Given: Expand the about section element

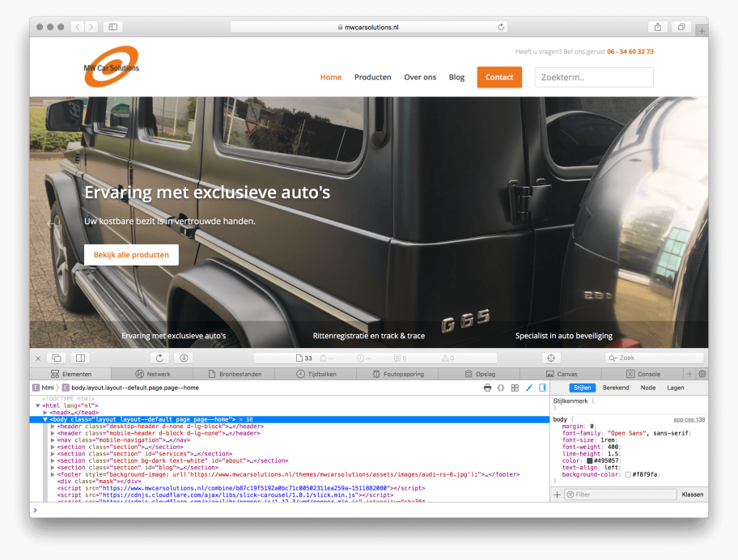Looking at the screenshot, I should [x=53, y=460].
